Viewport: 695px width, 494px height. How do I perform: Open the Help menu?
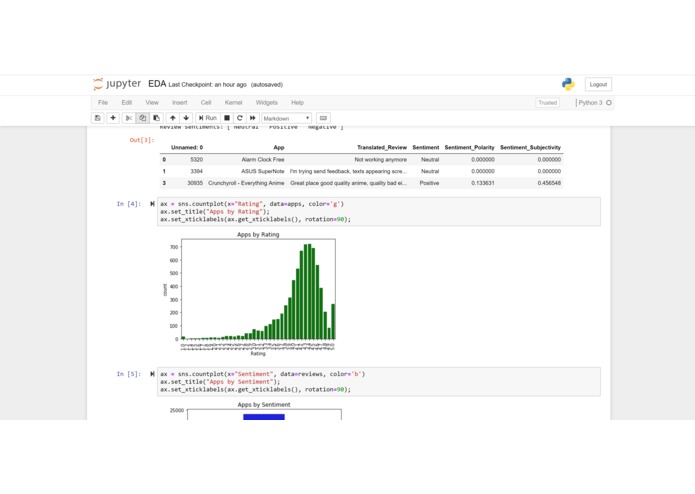pos(297,103)
